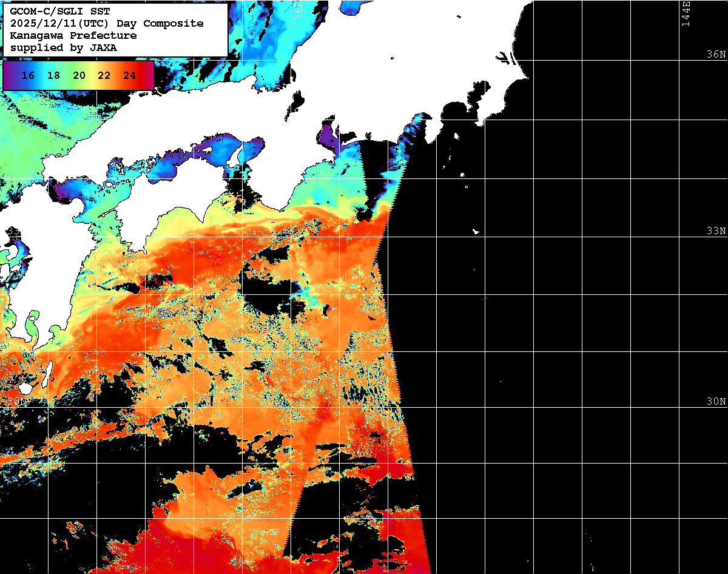Click the 20 value on the color scale
This screenshot has width=728, height=574.
pos(79,76)
